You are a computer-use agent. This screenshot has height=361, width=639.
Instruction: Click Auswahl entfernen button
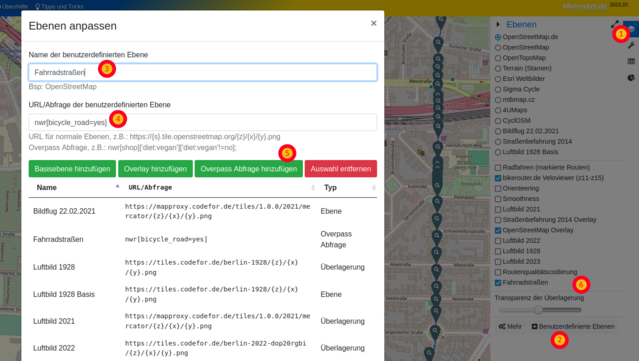(x=341, y=169)
